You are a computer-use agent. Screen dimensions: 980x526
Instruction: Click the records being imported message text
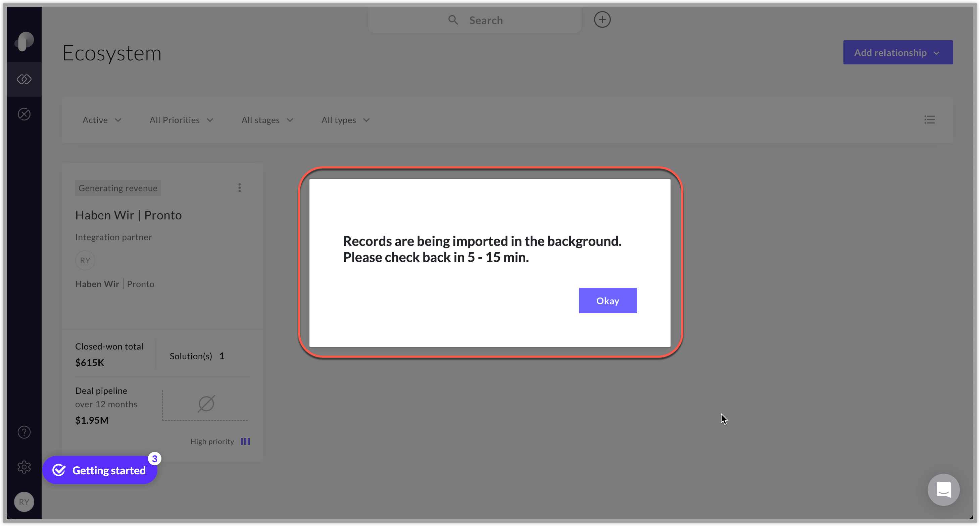482,249
